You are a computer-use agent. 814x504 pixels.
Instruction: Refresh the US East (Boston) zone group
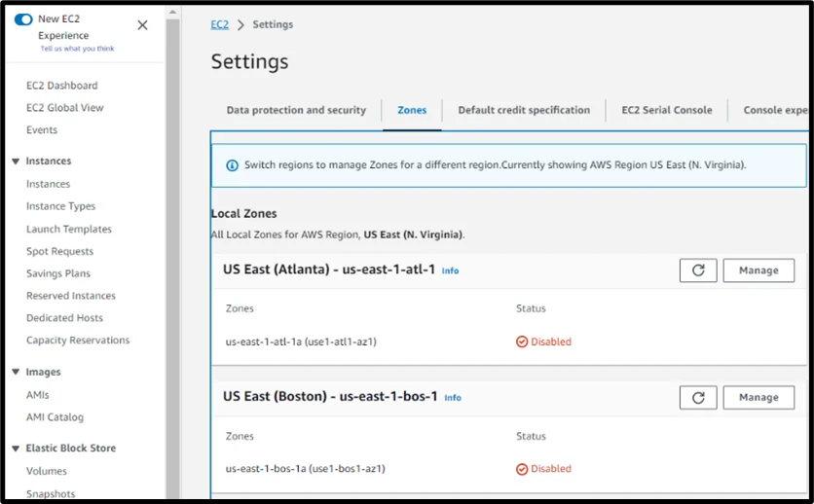tap(698, 397)
